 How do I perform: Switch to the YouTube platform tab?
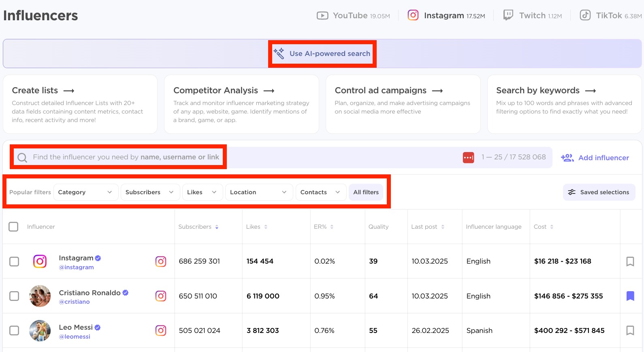(x=353, y=15)
